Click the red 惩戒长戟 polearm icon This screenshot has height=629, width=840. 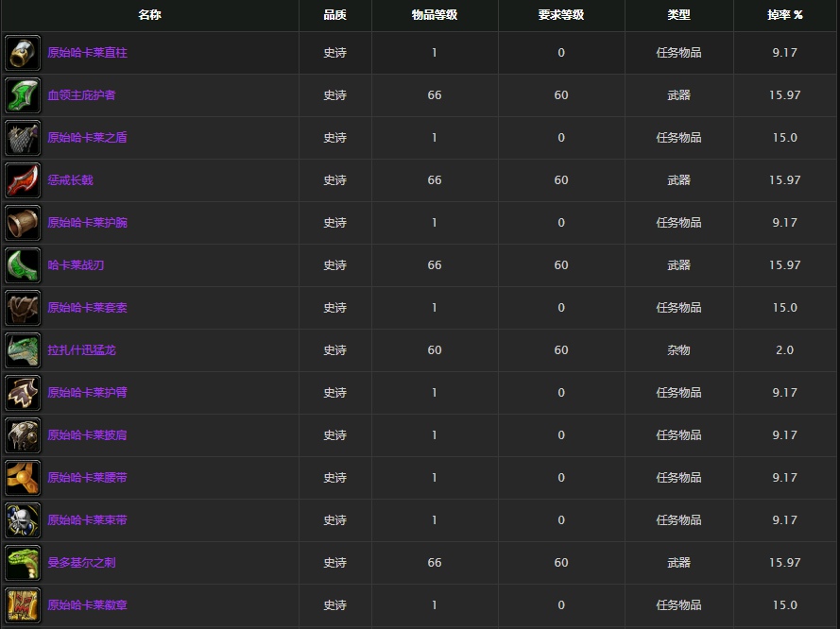(x=23, y=180)
